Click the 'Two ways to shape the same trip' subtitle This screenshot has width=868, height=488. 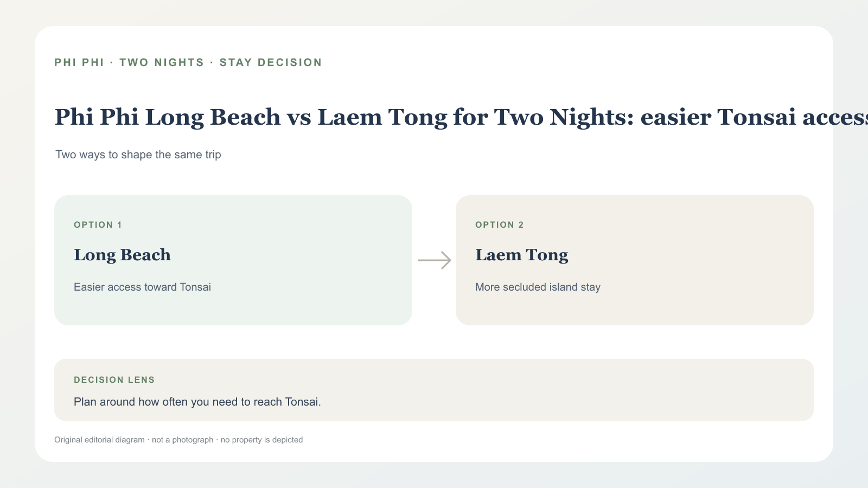pos(138,155)
